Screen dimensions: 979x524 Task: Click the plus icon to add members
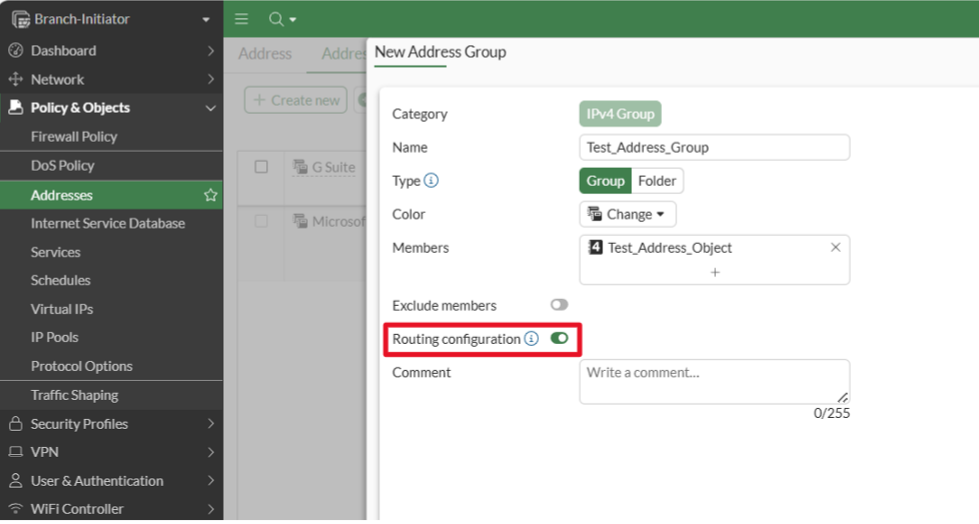[714, 272]
